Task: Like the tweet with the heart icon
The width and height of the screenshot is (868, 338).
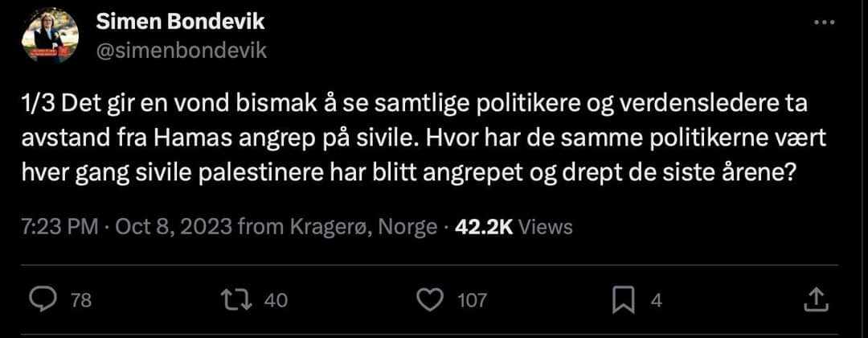Action: [x=432, y=299]
